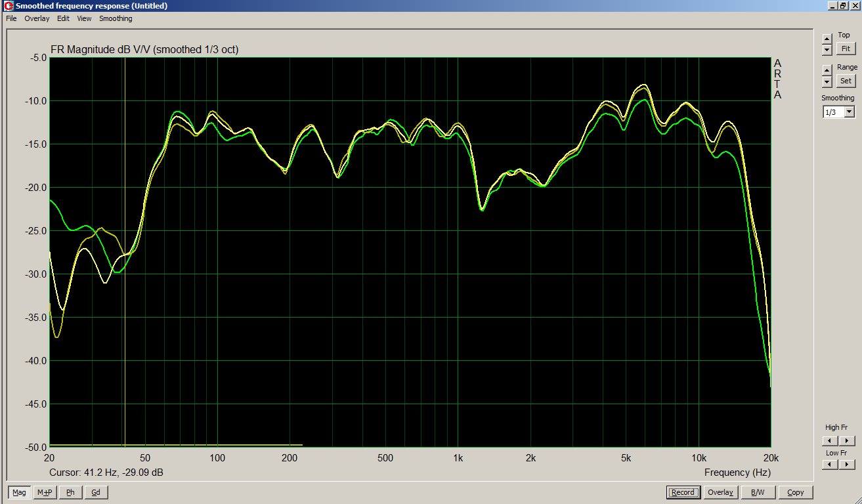Screen dimensions: 862x504
Task: Shift High Fr limit right
Action: coord(847,440)
